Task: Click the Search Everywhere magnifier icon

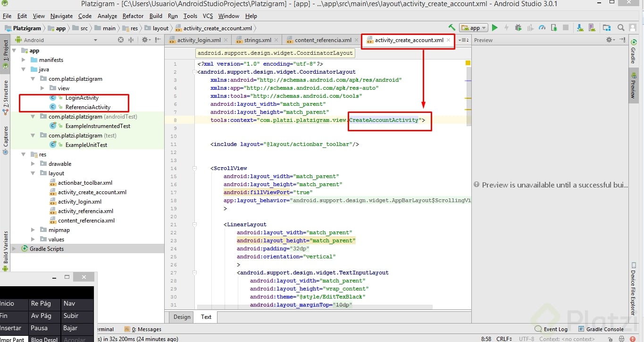Action: 621,28
